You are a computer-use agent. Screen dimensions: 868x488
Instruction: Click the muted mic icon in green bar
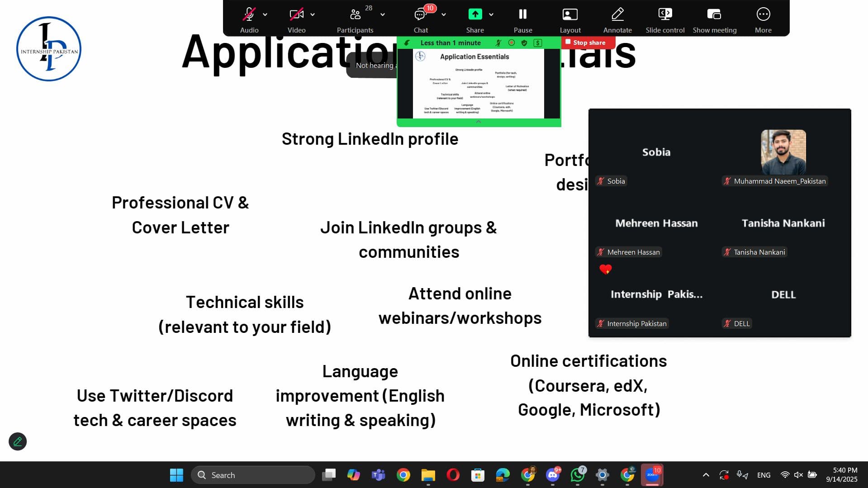[498, 43]
